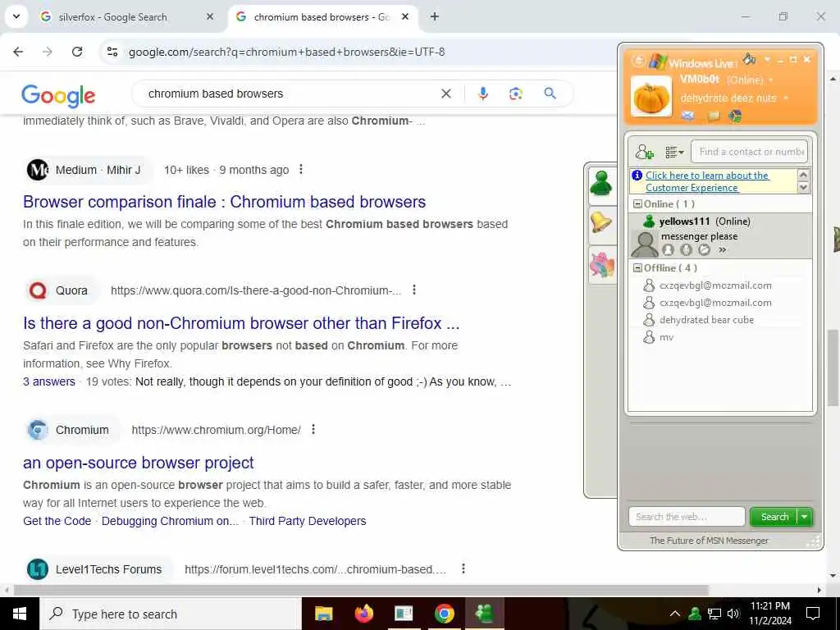Viewport: 840px width, 630px height.
Task: Select the yellow bell alerts tab
Action: point(601,221)
